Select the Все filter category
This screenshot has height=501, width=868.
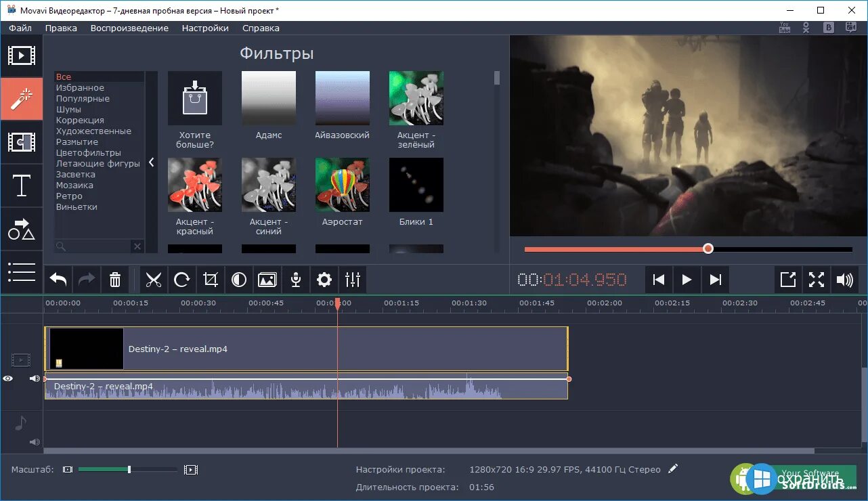(x=99, y=77)
